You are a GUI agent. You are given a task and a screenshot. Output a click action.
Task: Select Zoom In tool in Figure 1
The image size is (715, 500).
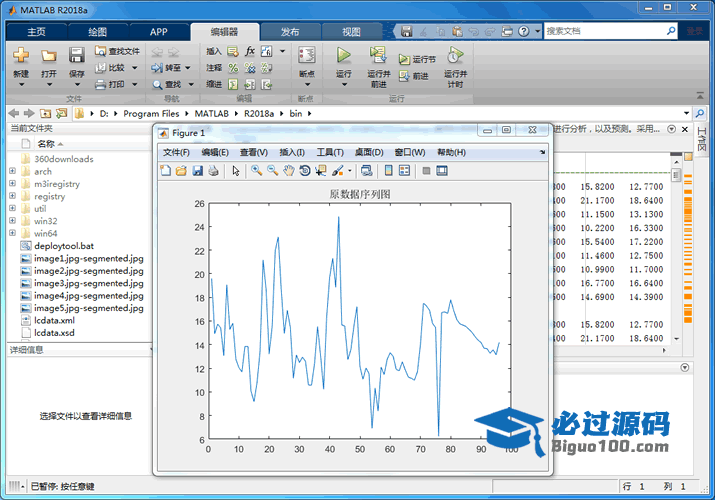click(256, 170)
